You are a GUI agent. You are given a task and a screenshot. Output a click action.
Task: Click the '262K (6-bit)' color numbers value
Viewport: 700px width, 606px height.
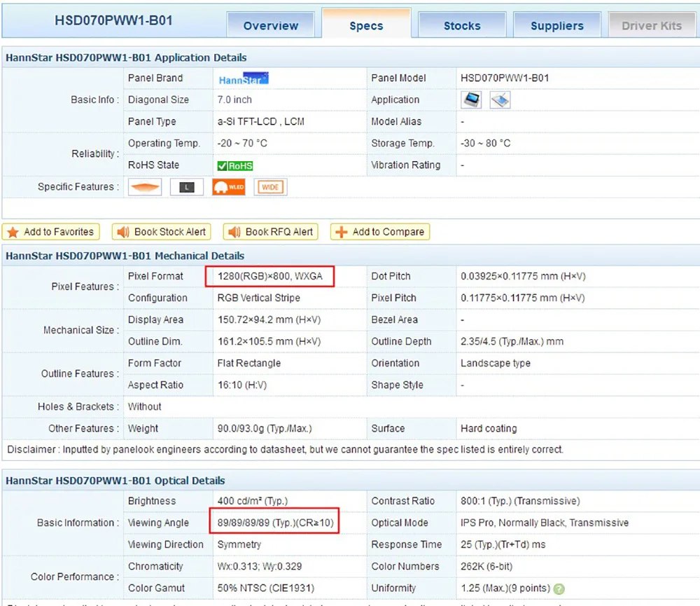(486, 566)
